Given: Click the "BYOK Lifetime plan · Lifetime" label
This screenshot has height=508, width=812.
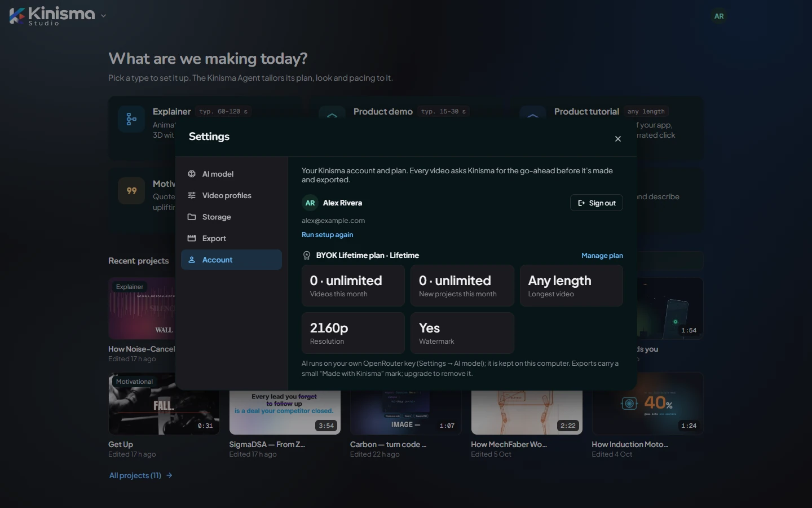Looking at the screenshot, I should (368, 256).
